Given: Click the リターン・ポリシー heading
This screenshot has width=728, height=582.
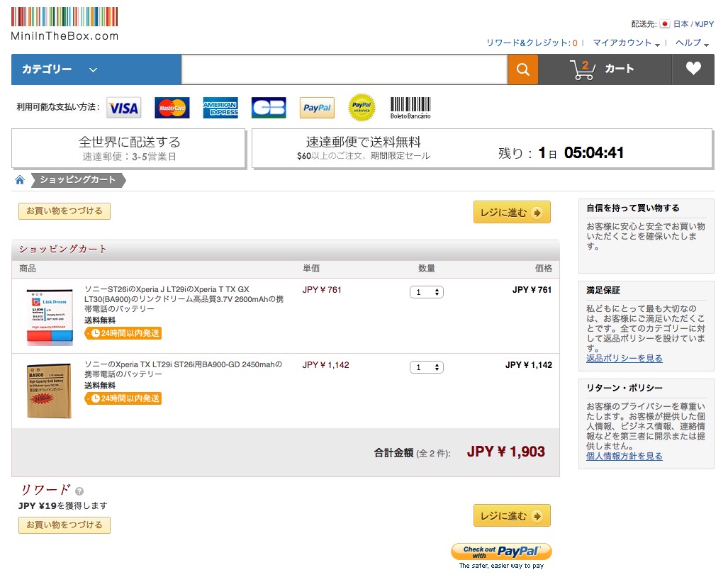Looking at the screenshot, I should pos(625,388).
